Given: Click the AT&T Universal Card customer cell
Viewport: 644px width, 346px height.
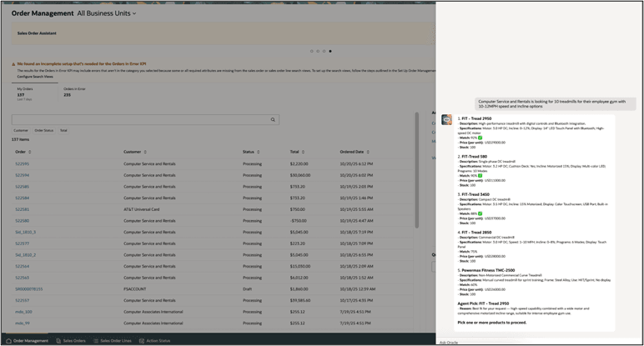Looking at the screenshot, I should pos(142,209).
